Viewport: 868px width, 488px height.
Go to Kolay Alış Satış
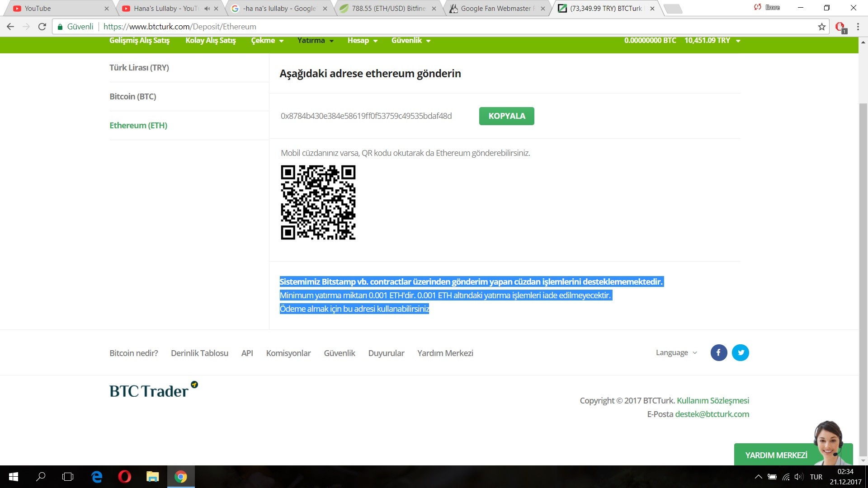click(211, 40)
